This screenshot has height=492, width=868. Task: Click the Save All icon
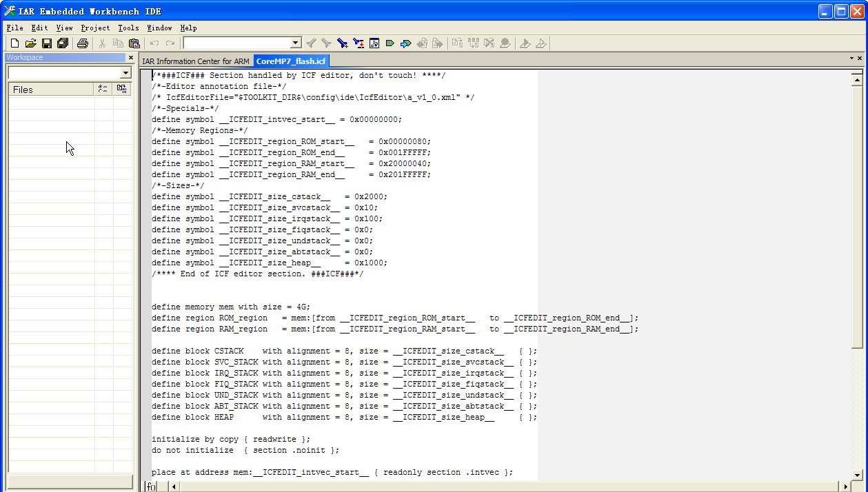63,43
